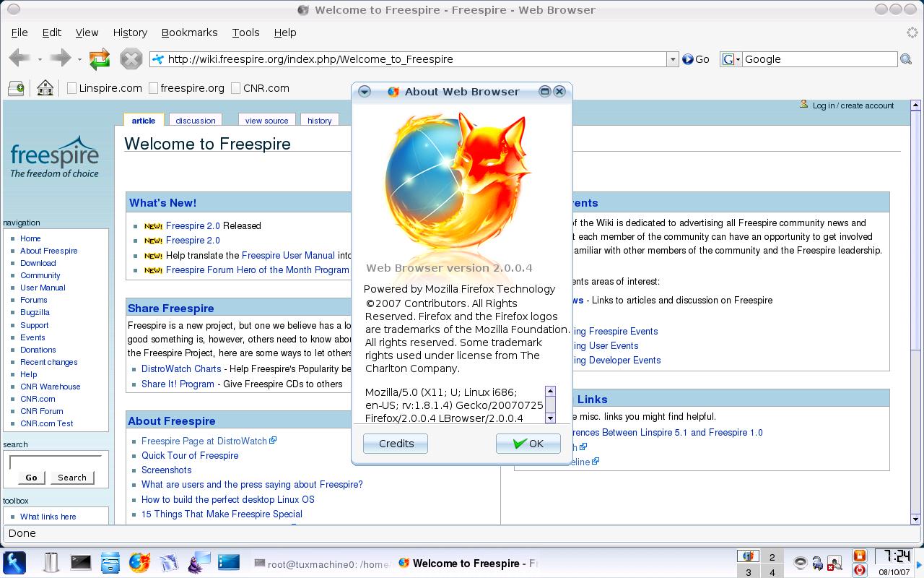This screenshot has width=924, height=578.
Task: Open the trash can taskbar icon
Action: coord(51,562)
